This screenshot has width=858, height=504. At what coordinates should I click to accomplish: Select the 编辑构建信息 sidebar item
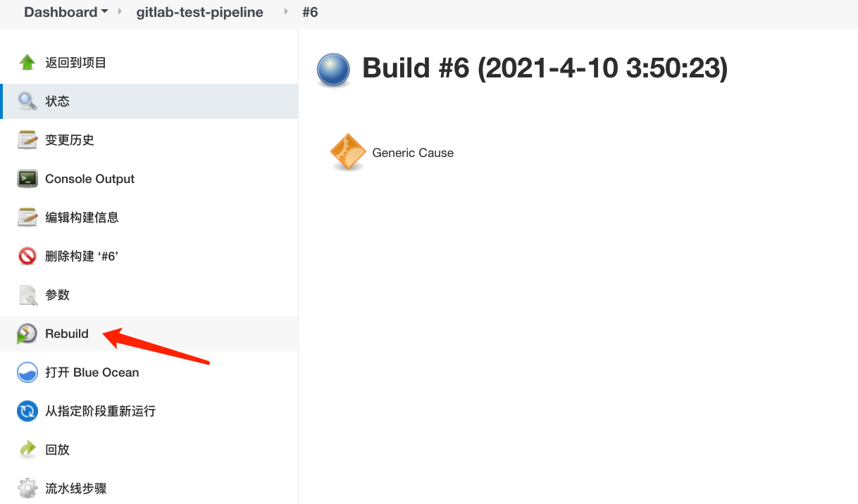149,218
